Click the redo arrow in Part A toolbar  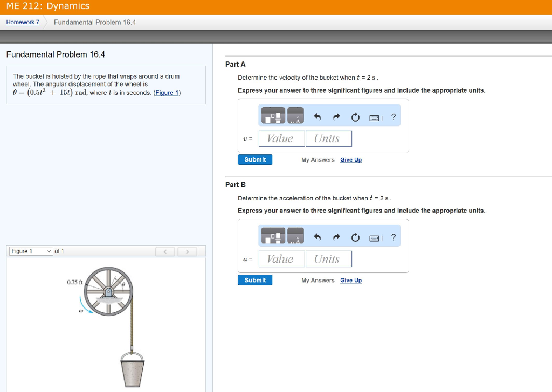pos(336,117)
